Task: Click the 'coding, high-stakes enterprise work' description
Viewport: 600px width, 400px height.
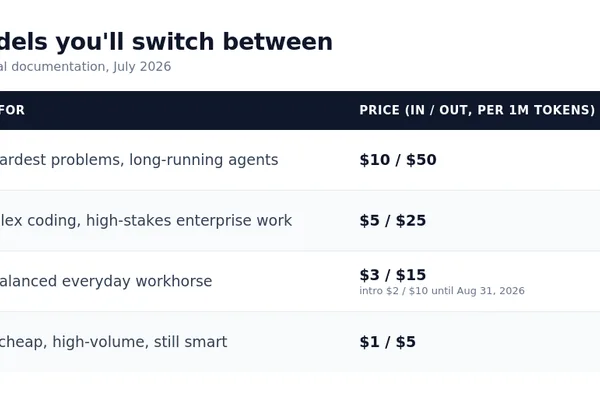Action: pyautogui.click(x=146, y=220)
